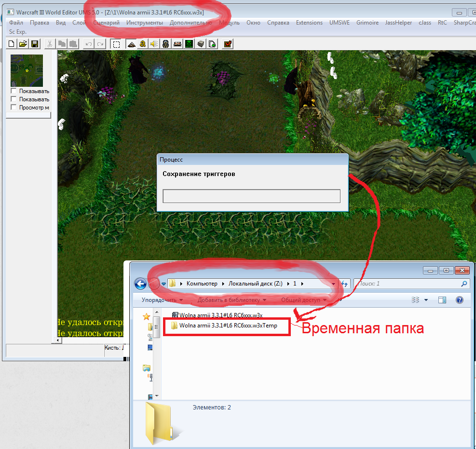Open the Упорядочить dropdown in Explorer
476x449 pixels.
[x=162, y=300]
